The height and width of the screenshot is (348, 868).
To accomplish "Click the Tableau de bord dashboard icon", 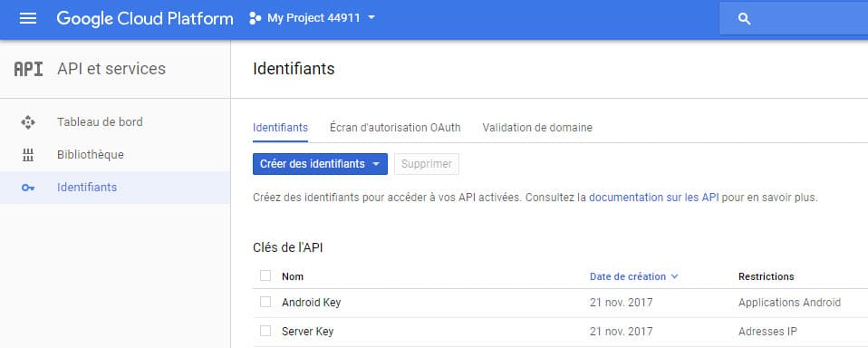I will (28, 122).
